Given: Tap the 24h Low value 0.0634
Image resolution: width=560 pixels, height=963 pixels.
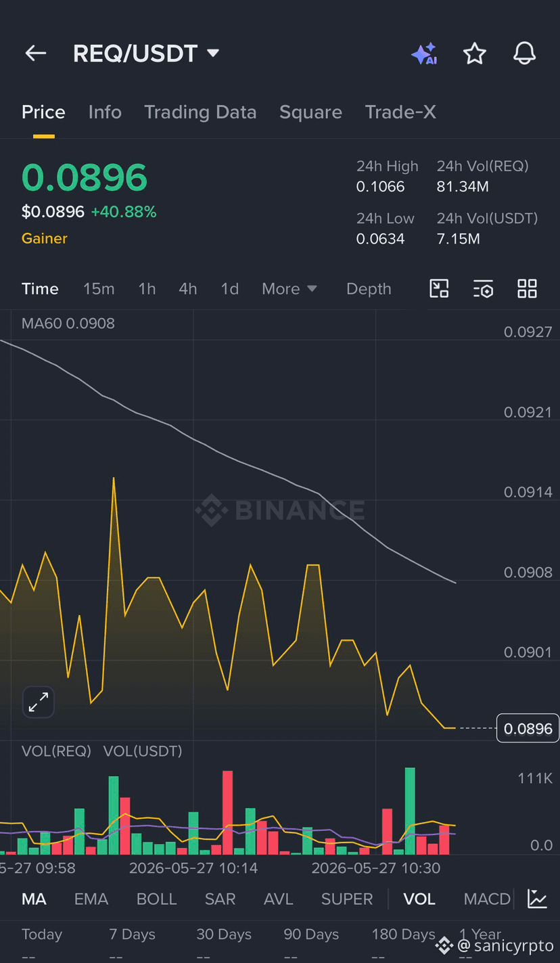Looking at the screenshot, I should point(381,239).
